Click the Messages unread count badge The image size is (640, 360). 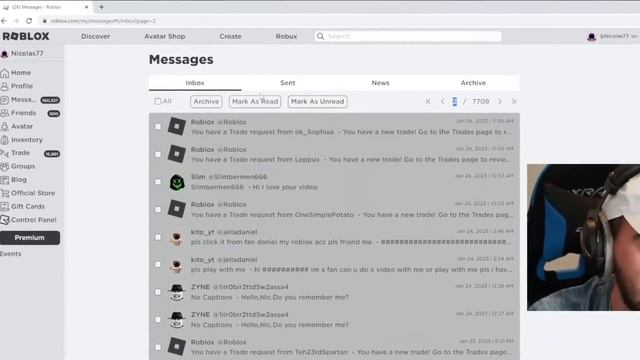50,100
